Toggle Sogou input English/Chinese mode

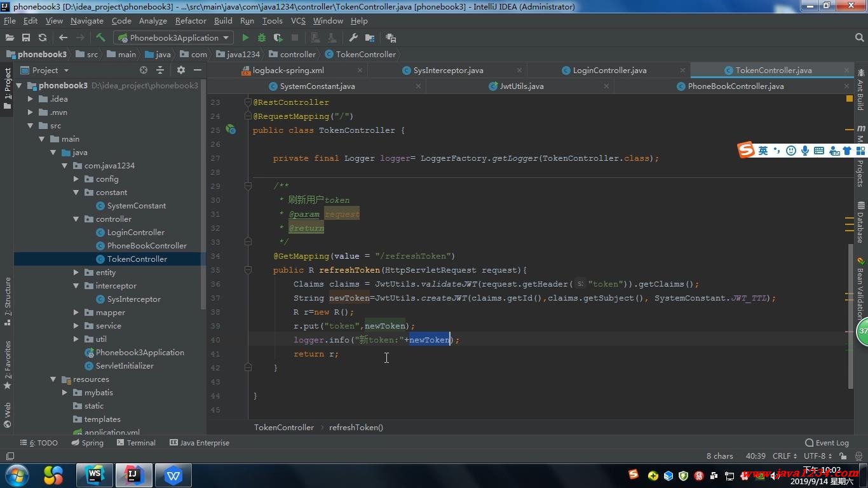(763, 151)
